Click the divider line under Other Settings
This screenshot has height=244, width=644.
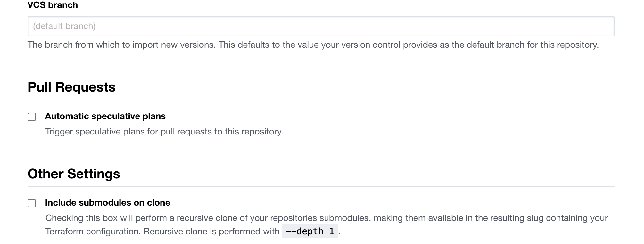(320, 186)
